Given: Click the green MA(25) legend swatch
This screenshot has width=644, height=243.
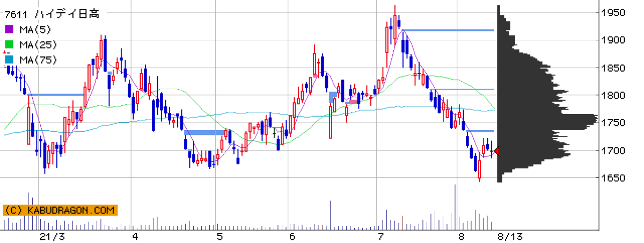Looking at the screenshot, I should (9, 45).
